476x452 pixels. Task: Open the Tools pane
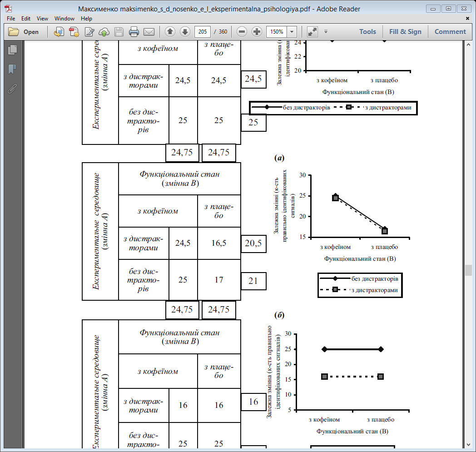pos(367,31)
